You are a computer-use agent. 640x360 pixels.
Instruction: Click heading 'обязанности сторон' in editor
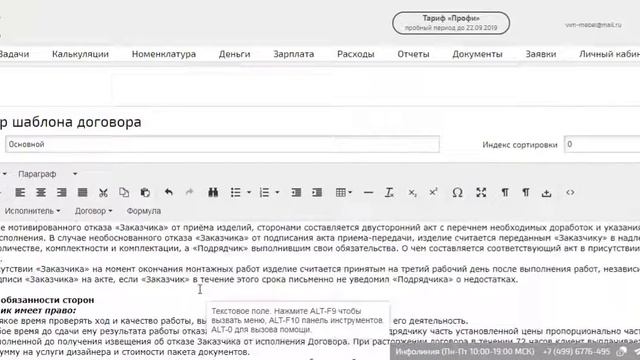click(x=47, y=300)
